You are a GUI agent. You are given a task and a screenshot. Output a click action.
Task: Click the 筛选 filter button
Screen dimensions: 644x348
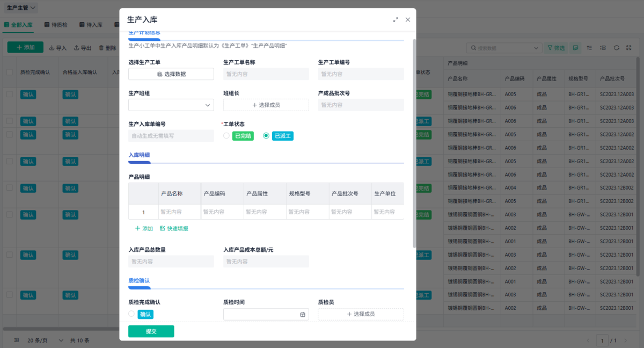(556, 48)
